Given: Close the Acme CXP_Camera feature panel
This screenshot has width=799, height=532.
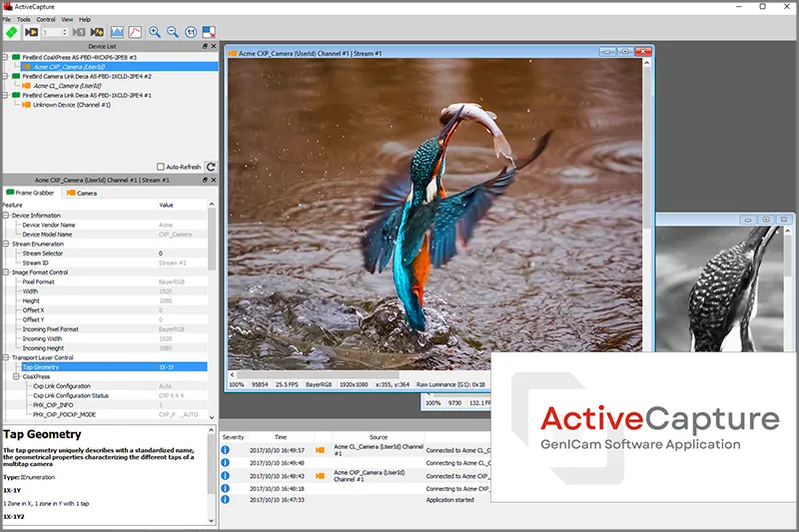Looking at the screenshot, I should pos(214,180).
